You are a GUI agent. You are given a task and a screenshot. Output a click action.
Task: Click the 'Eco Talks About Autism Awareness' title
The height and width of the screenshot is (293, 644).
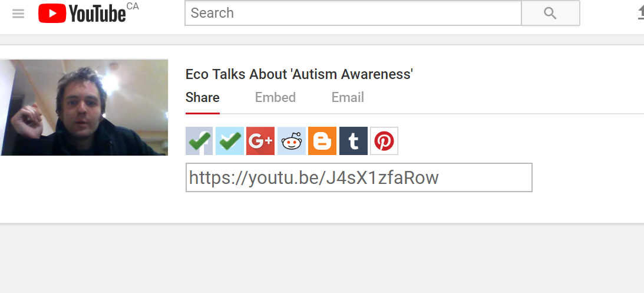click(x=299, y=74)
